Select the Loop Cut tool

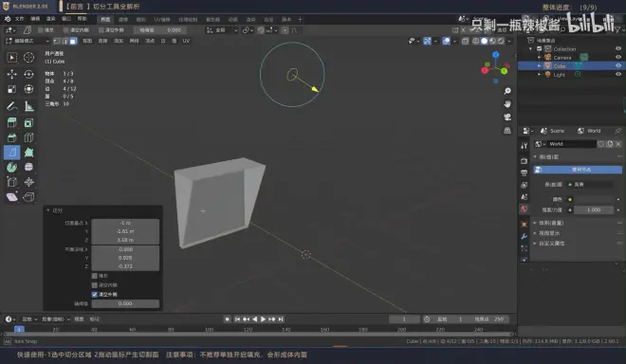(28, 137)
